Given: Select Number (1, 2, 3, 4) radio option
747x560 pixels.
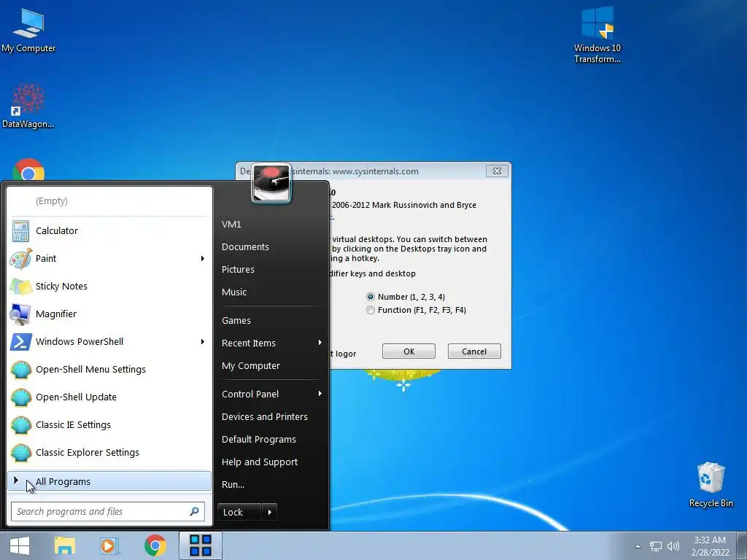Looking at the screenshot, I should [371, 297].
